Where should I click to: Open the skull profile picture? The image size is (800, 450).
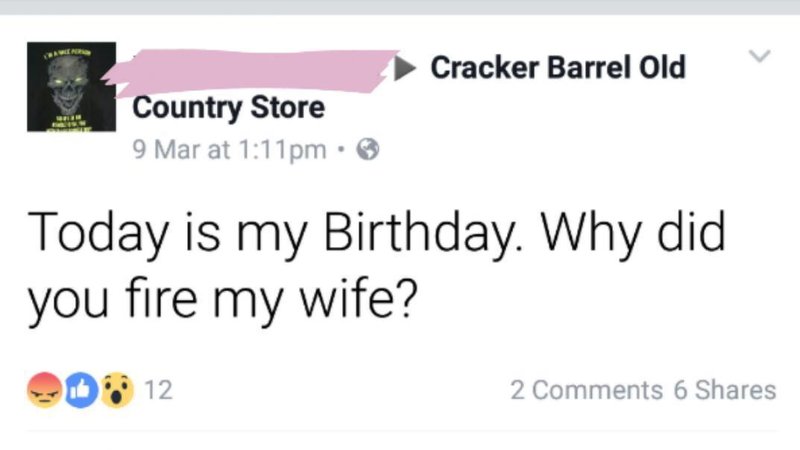(72, 87)
